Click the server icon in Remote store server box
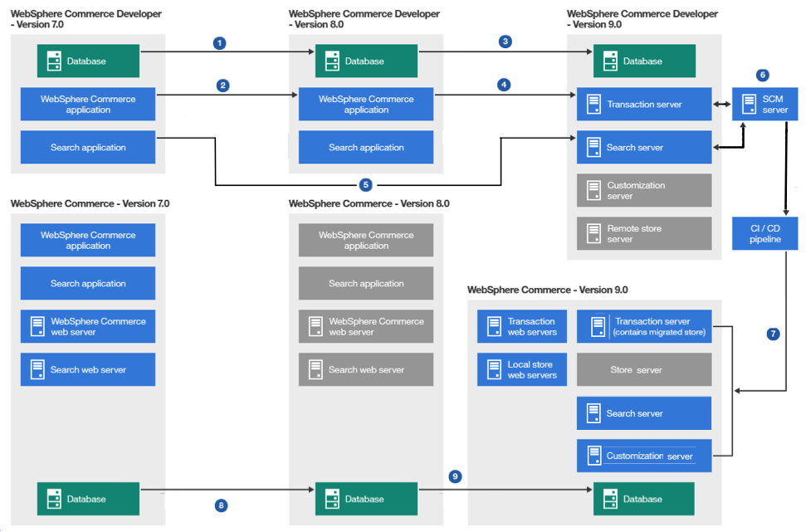This screenshot has width=806, height=532. [594, 233]
